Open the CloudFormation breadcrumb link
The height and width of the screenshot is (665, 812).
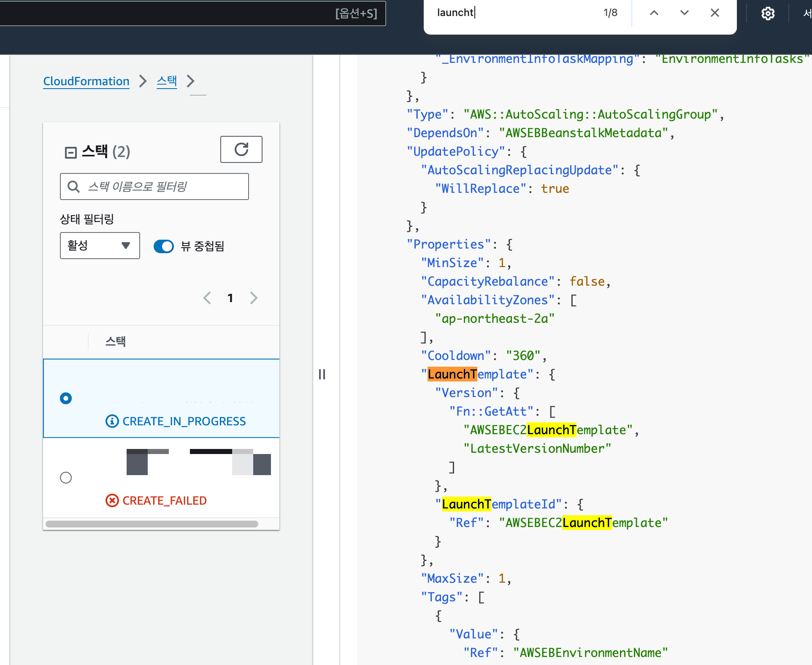tap(86, 81)
